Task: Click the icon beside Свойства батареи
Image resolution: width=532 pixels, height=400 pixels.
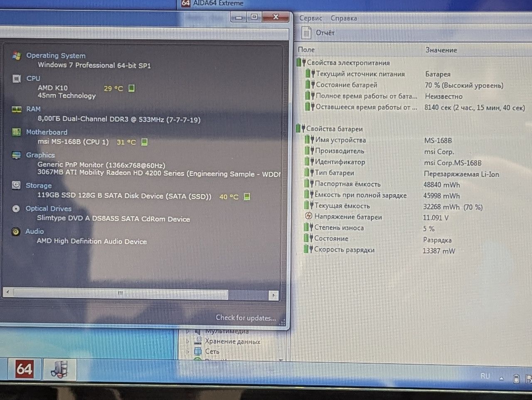Action: [300, 129]
